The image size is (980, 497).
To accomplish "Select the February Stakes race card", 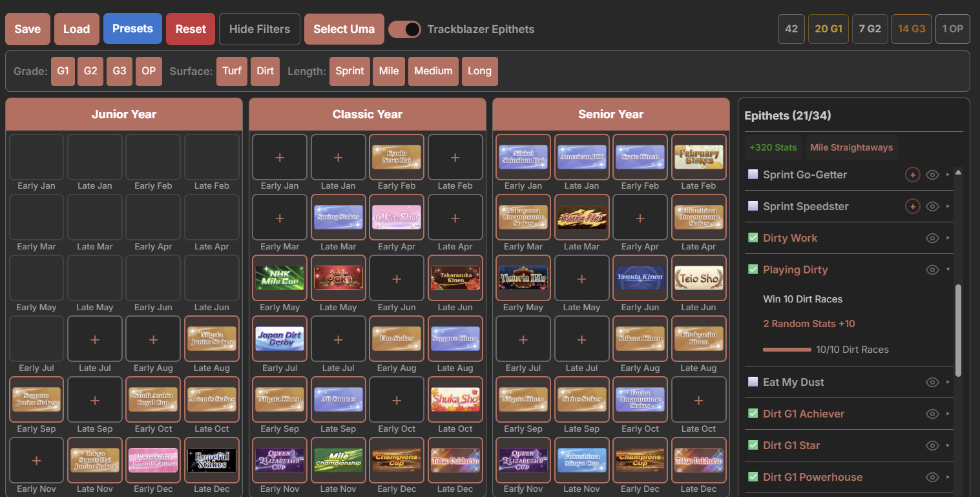I will coord(699,156).
